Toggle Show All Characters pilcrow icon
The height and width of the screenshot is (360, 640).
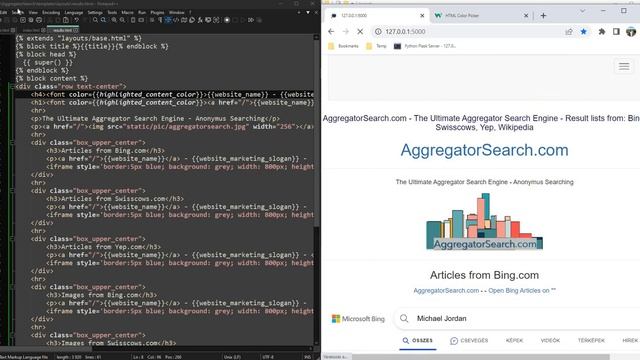point(160,20)
